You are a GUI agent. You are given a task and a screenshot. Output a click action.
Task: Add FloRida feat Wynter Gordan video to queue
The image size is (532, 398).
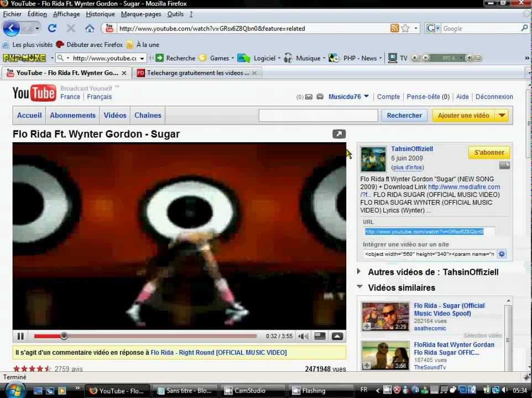tap(367, 365)
